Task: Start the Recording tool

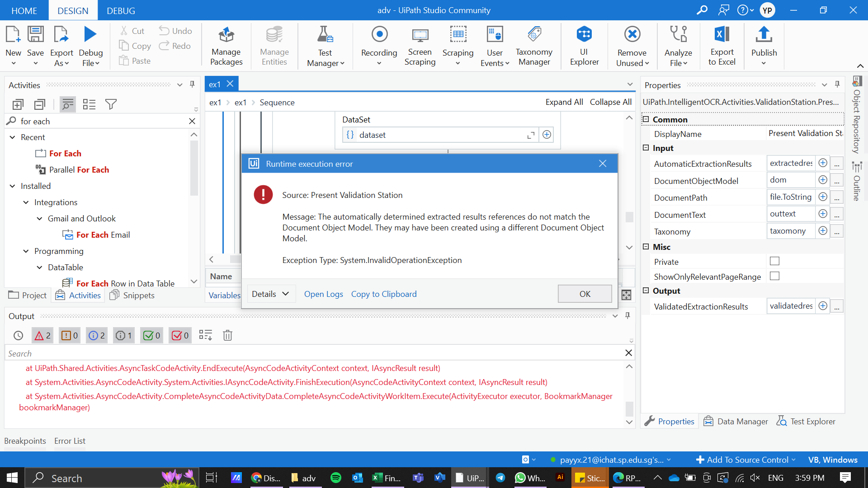Action: [x=379, y=46]
